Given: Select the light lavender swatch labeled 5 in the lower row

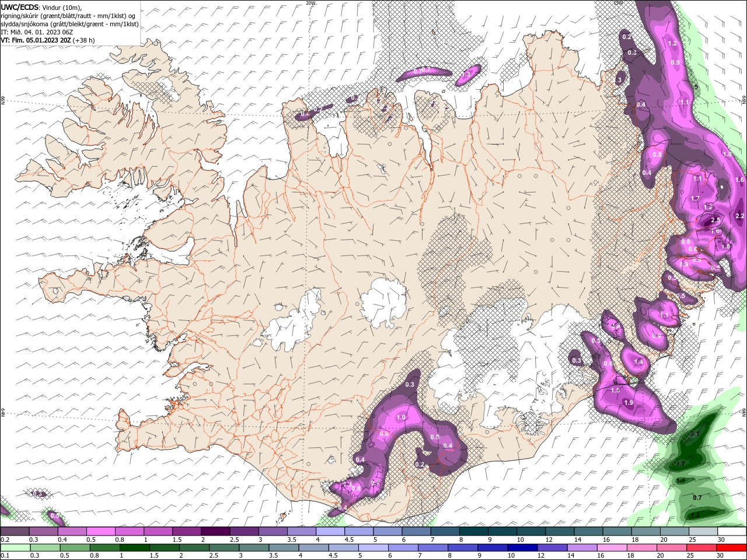Looking at the screenshot, I should click(x=372, y=547).
